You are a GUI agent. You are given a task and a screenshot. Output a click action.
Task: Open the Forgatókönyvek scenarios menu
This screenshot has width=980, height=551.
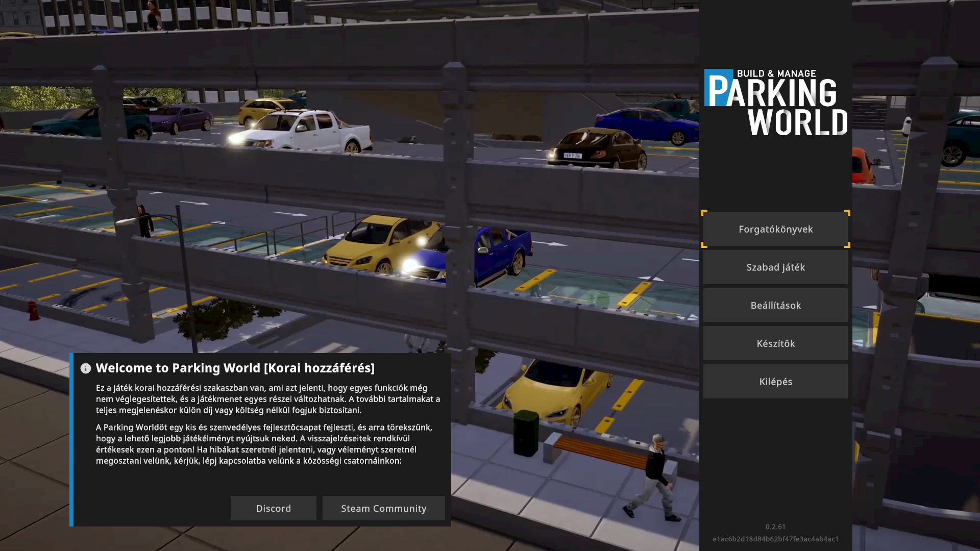(x=775, y=229)
